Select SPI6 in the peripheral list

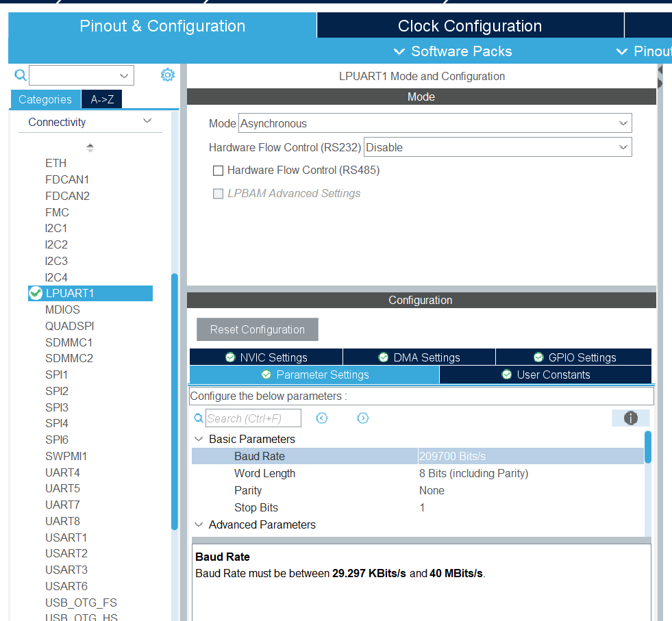pyautogui.click(x=57, y=440)
